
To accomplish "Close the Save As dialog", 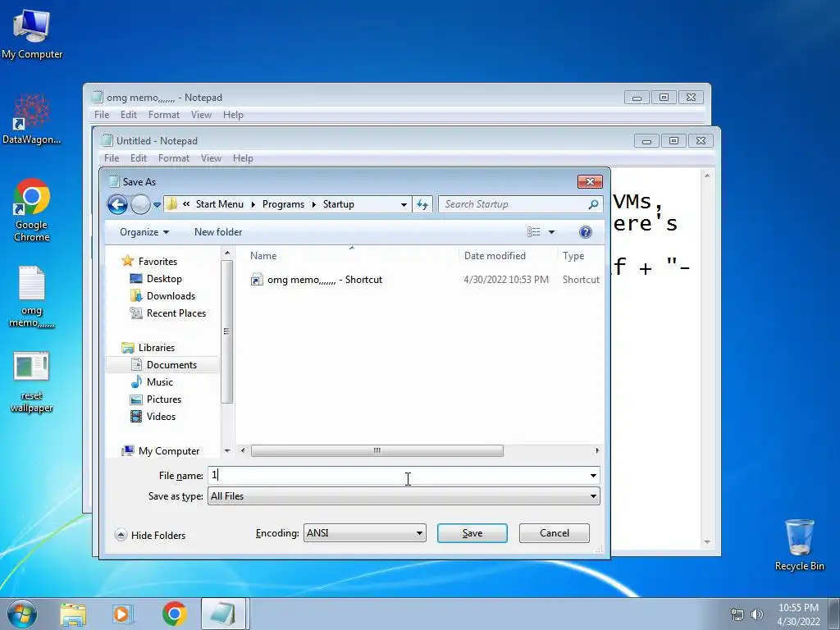I will tap(590, 181).
